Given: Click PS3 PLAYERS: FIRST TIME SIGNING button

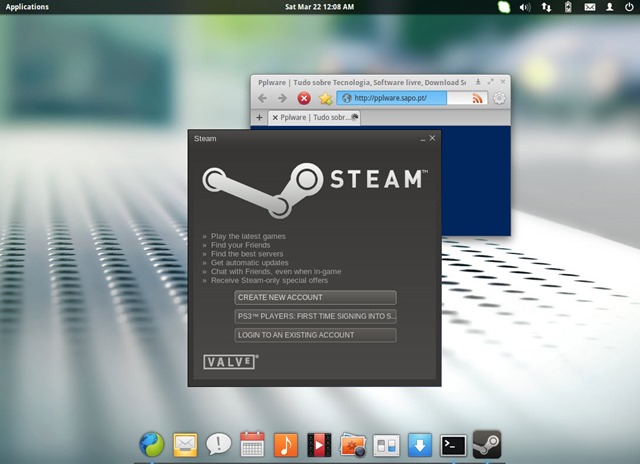Looking at the screenshot, I should 315,316.
